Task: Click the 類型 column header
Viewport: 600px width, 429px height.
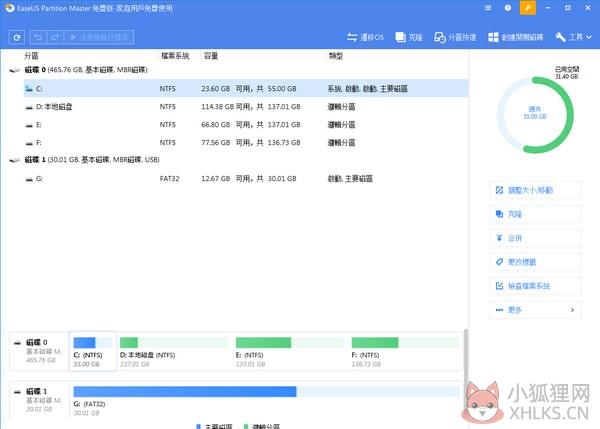Action: point(336,56)
